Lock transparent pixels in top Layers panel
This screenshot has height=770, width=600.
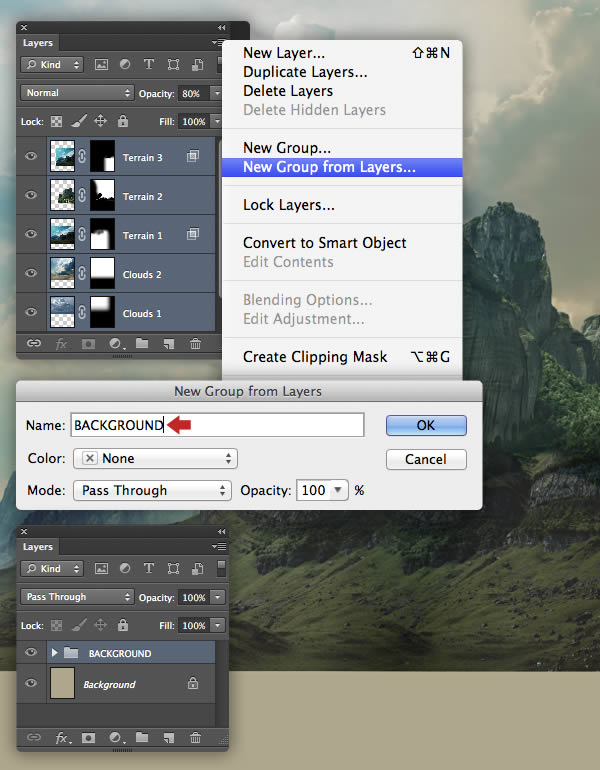[x=57, y=121]
